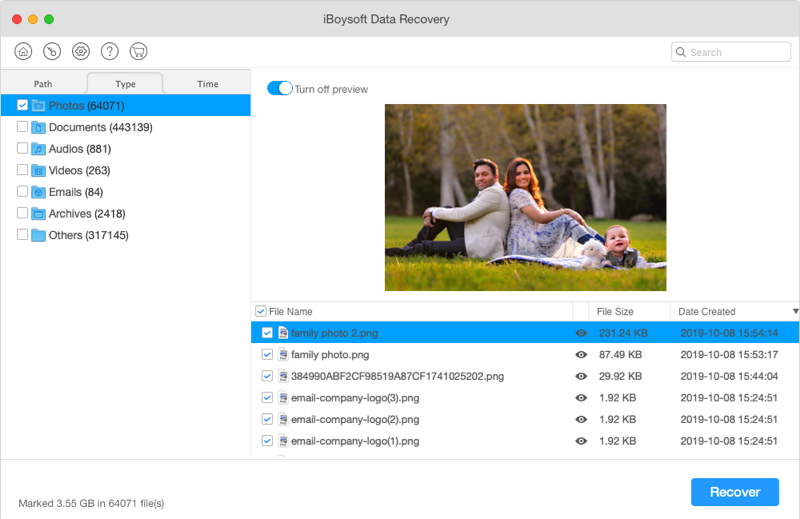Click the family photo preview image
The height and width of the screenshot is (519, 800).
tap(525, 197)
